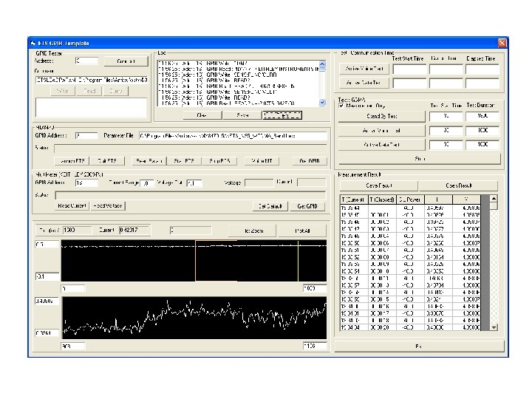This screenshot has height=399, width=532.
Task: Clear the log with the Clear button
Action: click(x=201, y=115)
